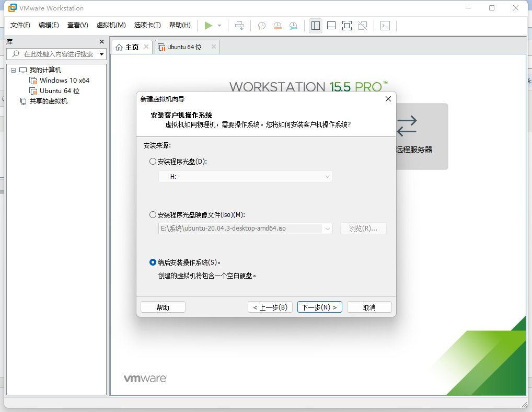The width and height of the screenshot is (532, 412).
Task: Open the ISO file path dropdown arrow
Action: pos(328,228)
